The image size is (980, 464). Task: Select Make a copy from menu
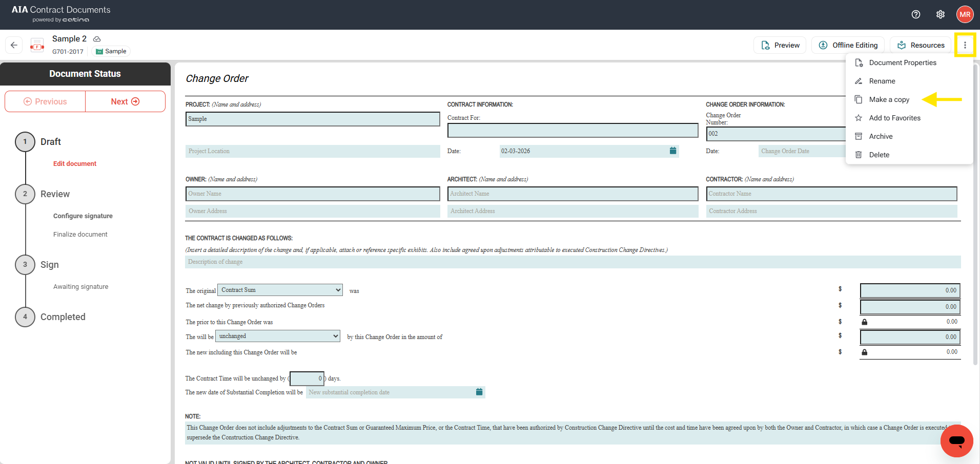(889, 99)
